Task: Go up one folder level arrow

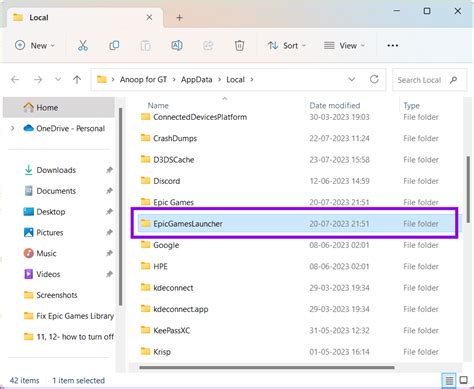Action: 77,80
